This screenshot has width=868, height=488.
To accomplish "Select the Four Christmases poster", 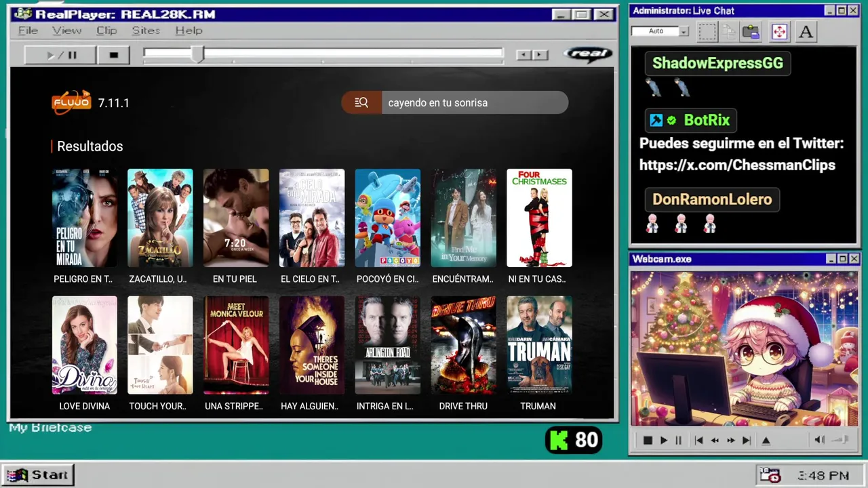I will pyautogui.click(x=539, y=218).
